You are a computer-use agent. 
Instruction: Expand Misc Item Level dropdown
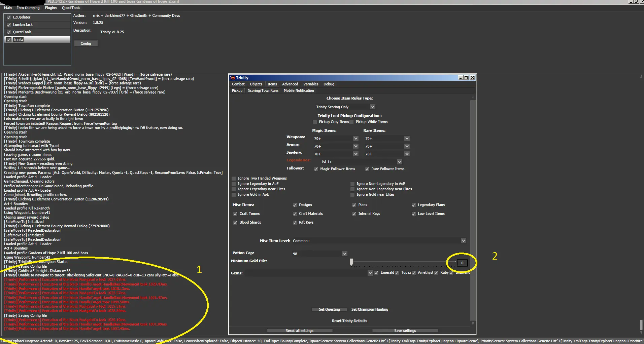[463, 241]
